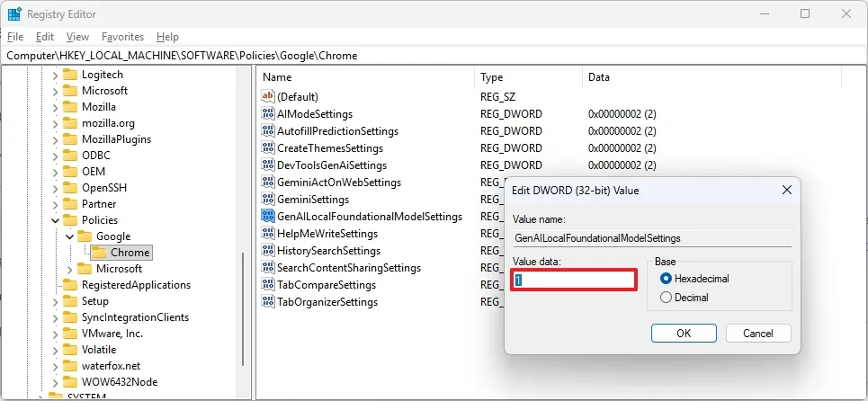Viewport: 868px width, 401px height.
Task: Click the Logitech folder icon
Action: 70,75
